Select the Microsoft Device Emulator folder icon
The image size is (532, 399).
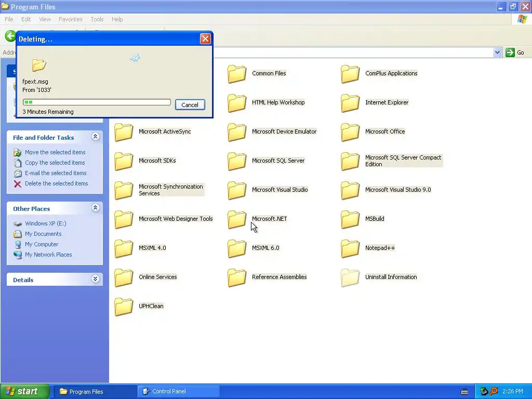pyautogui.click(x=236, y=132)
